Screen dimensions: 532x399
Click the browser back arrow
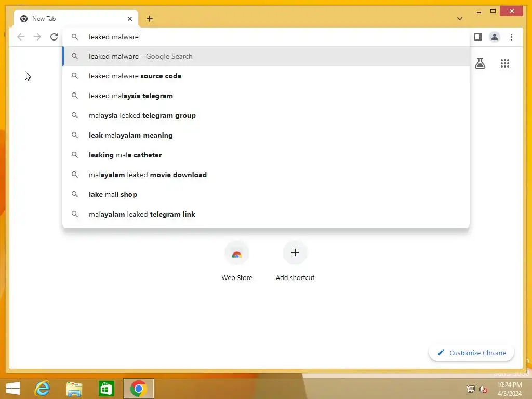point(21,37)
